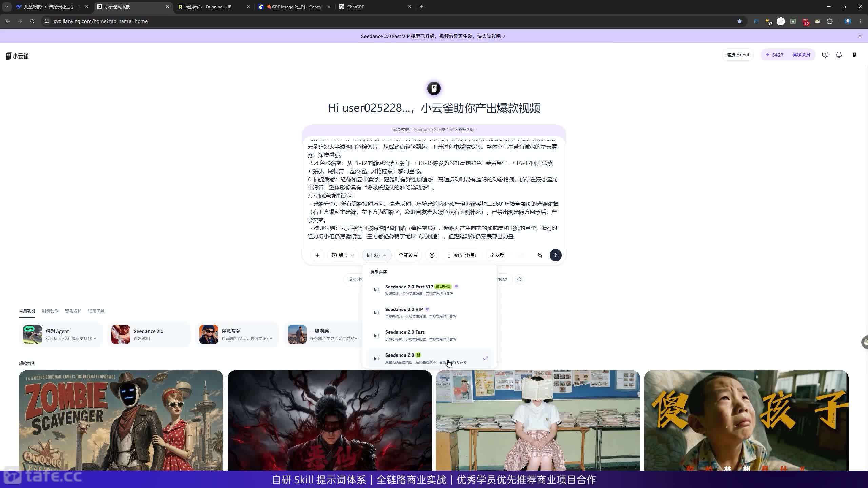
Task: Click the floating assistant icon at right edge
Action: coord(865,342)
